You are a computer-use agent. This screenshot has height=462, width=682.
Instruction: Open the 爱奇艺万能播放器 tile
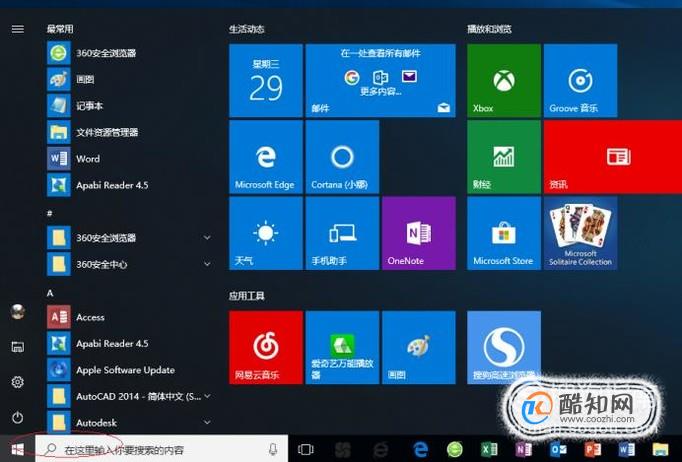(x=342, y=347)
